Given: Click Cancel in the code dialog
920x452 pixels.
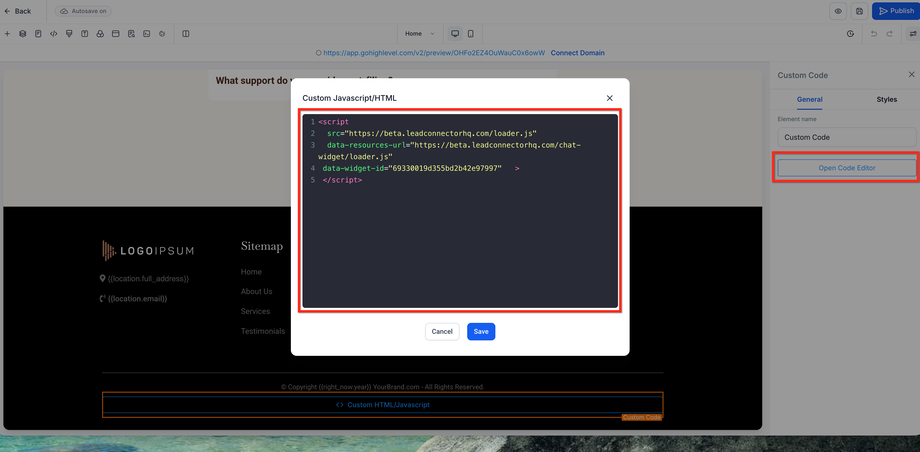Looking at the screenshot, I should pyautogui.click(x=442, y=332).
